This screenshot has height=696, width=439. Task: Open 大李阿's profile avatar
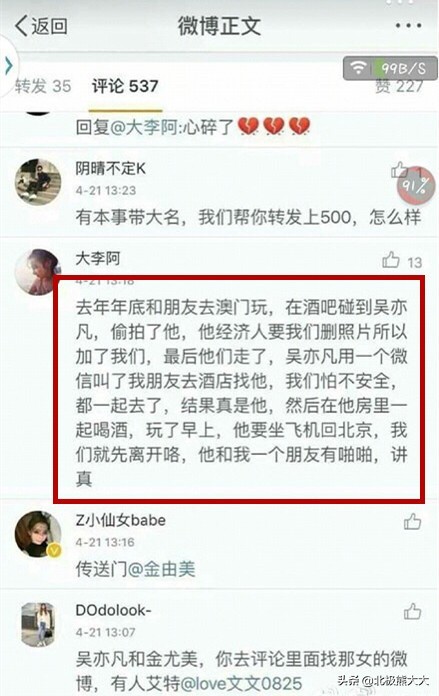pyautogui.click(x=37, y=272)
